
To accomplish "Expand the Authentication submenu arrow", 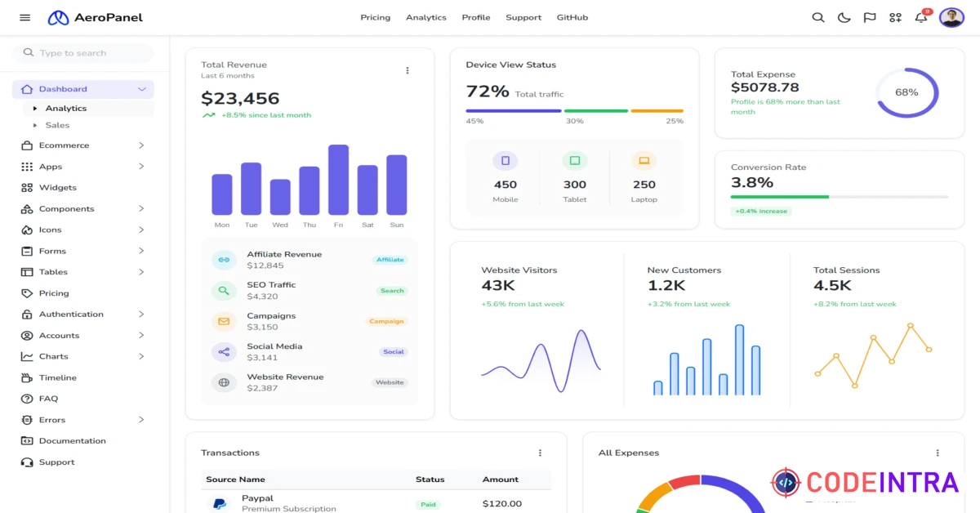I will pos(141,314).
